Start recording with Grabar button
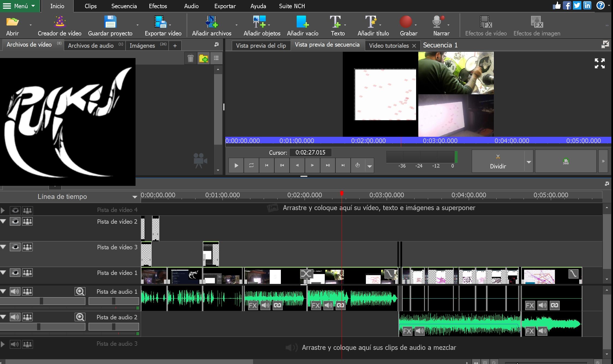 tap(406, 22)
